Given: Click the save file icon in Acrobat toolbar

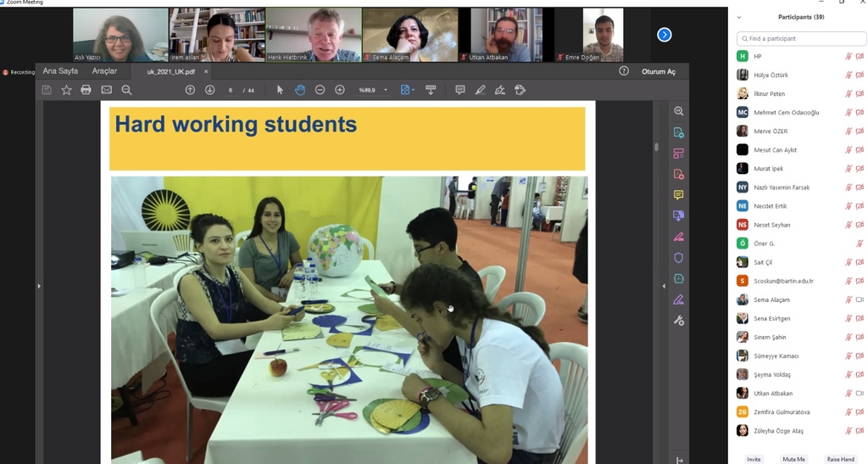Looking at the screenshot, I should click(x=47, y=90).
